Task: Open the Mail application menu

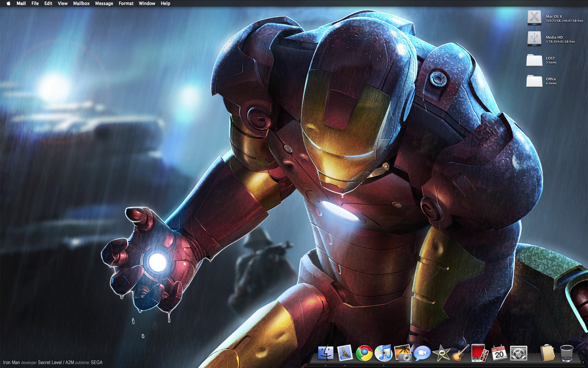Action: click(x=21, y=3)
